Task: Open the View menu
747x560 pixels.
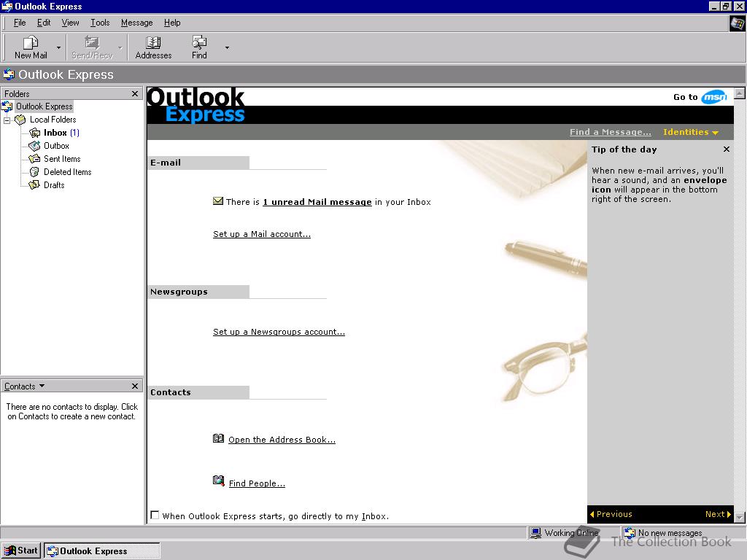Action: point(71,23)
